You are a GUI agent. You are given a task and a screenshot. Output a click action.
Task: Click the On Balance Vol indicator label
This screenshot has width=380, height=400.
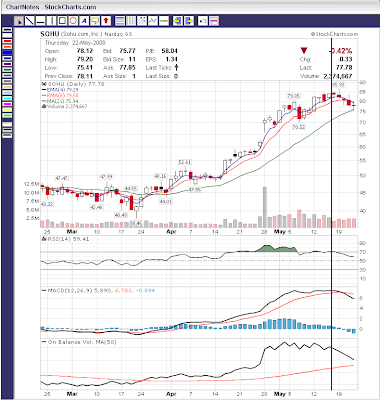coord(82,342)
